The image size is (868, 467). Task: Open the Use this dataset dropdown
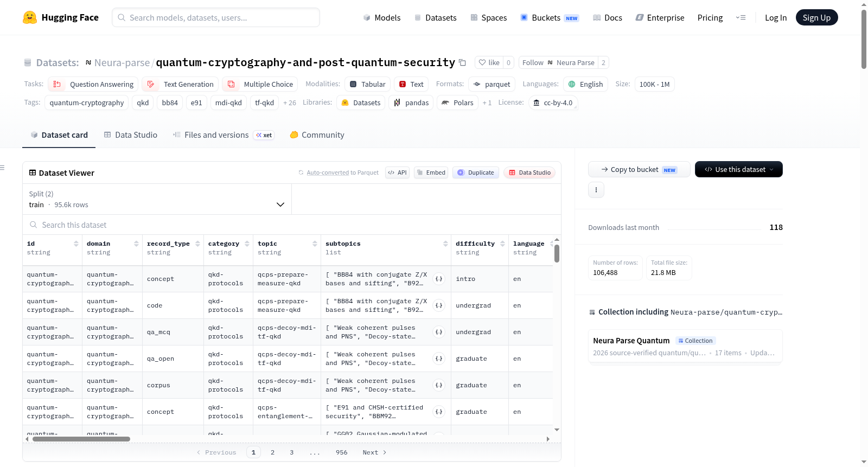(738, 169)
